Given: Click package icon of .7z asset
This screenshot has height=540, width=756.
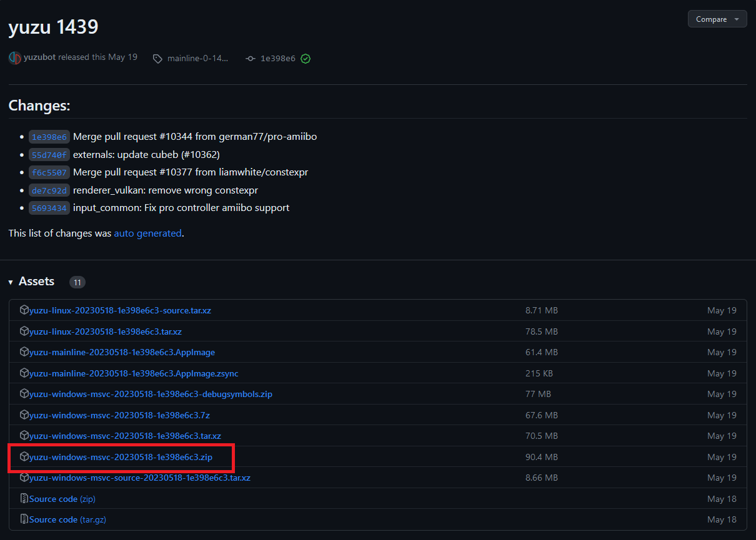Looking at the screenshot, I should [24, 415].
